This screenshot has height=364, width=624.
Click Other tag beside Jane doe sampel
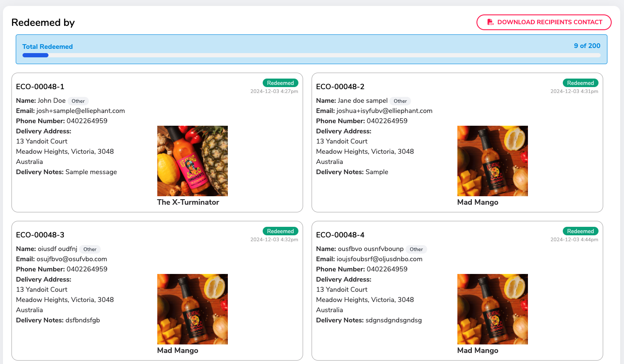click(400, 101)
